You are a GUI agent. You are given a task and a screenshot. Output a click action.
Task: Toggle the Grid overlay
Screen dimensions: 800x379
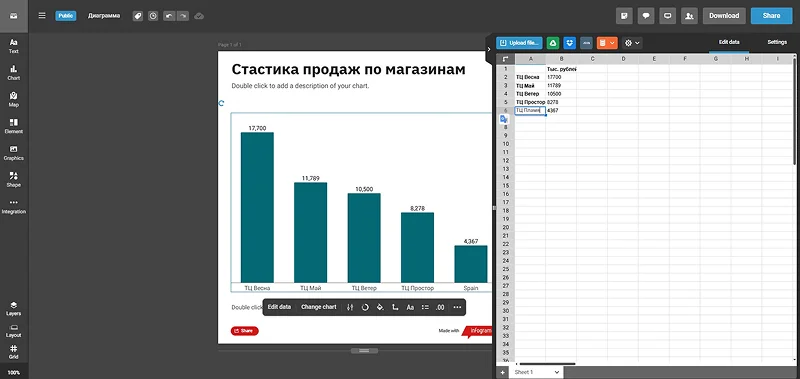click(x=14, y=352)
